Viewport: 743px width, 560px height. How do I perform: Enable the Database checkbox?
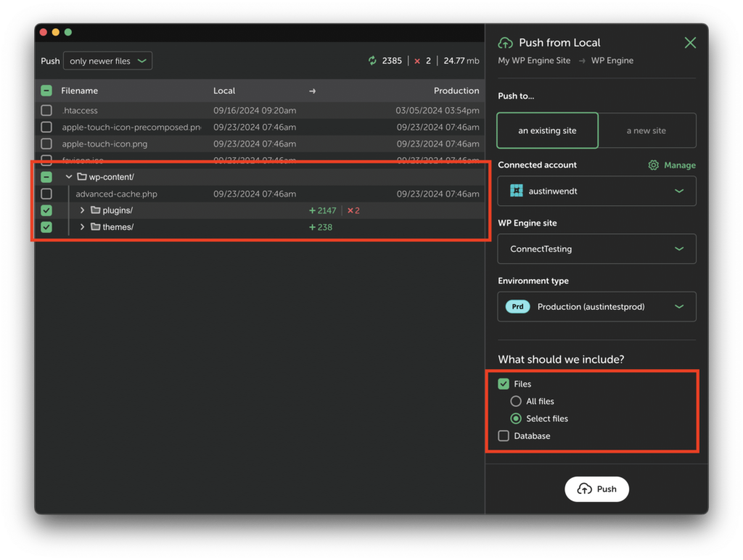[x=504, y=436]
